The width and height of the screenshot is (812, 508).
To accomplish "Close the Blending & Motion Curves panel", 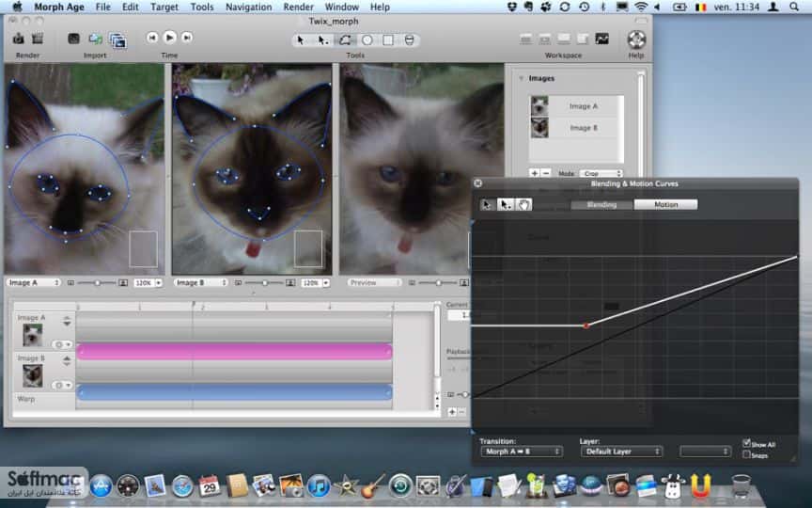I will pyautogui.click(x=478, y=183).
